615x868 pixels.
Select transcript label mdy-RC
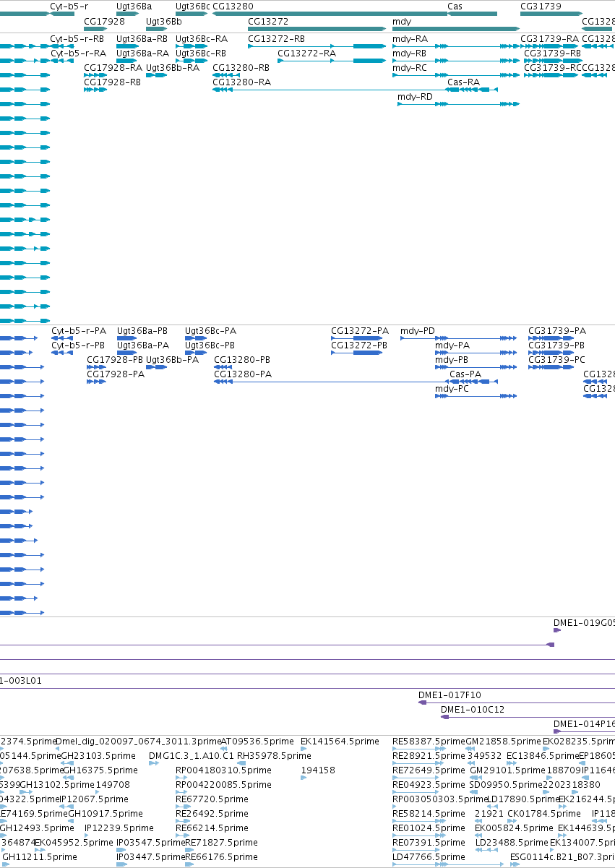click(410, 67)
